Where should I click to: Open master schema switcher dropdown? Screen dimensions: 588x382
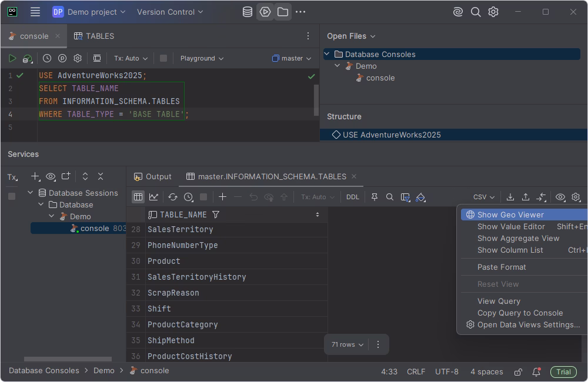[292, 59]
